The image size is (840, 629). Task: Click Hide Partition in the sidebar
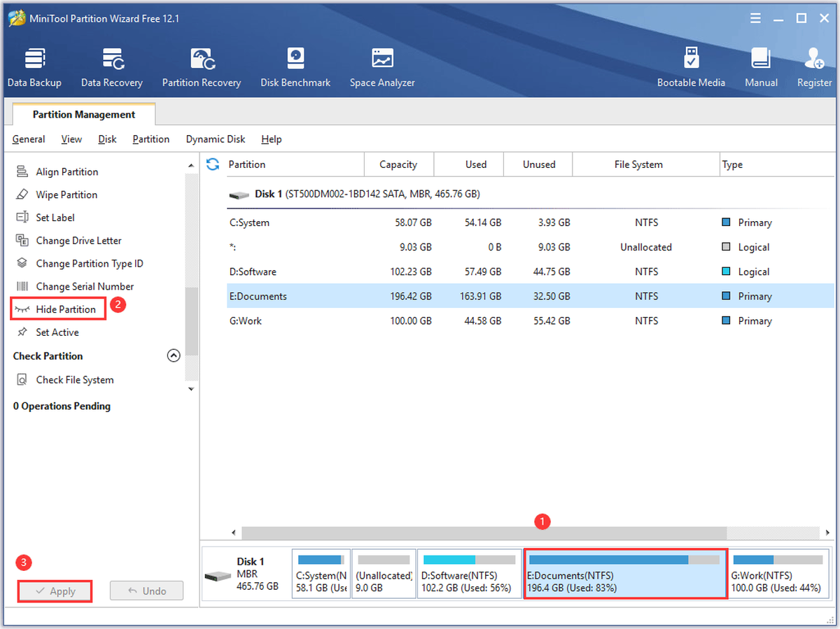tap(66, 309)
